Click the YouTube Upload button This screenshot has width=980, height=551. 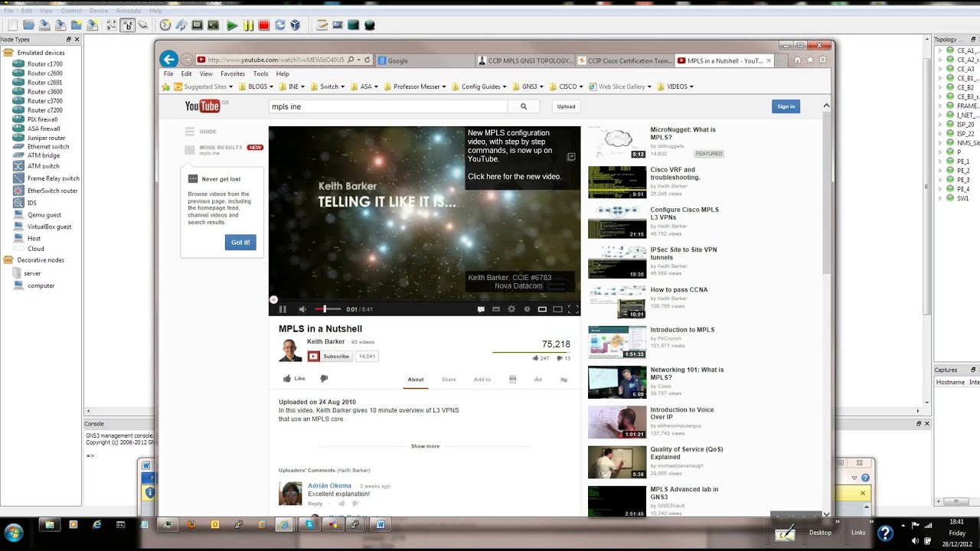(x=567, y=106)
